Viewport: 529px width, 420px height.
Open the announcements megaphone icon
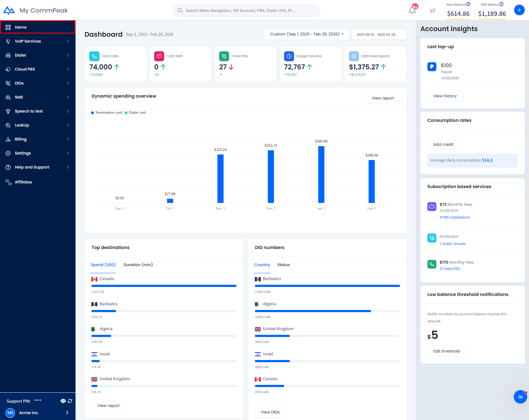pyautogui.click(x=433, y=11)
